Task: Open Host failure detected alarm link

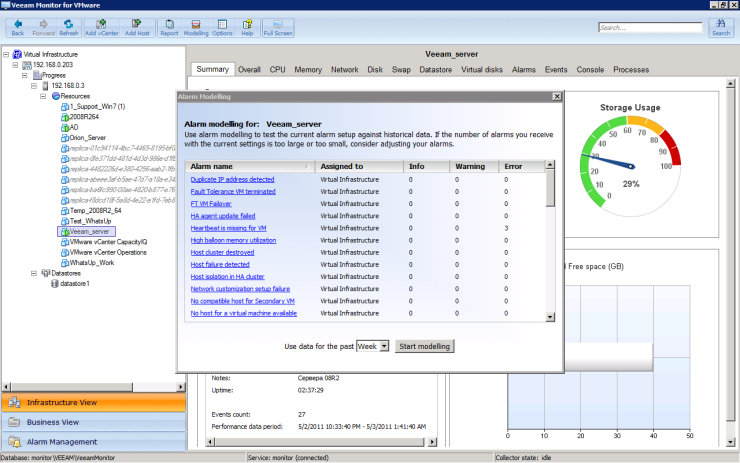Action: click(220, 264)
